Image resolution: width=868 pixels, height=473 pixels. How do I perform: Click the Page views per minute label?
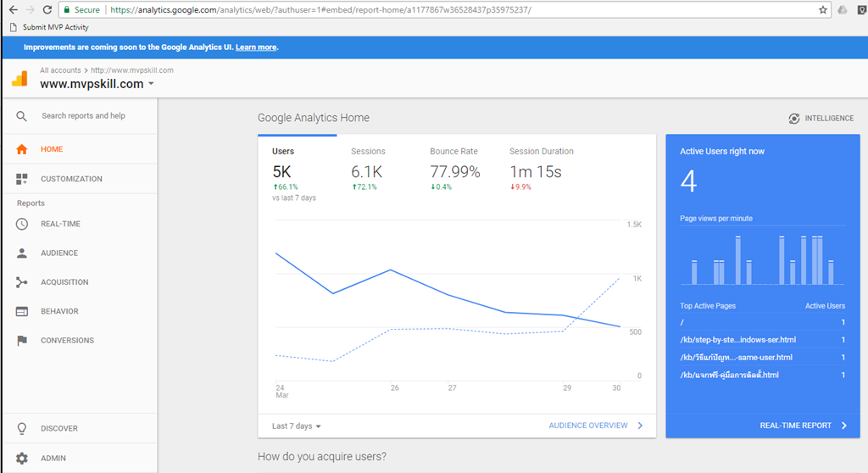click(x=716, y=218)
